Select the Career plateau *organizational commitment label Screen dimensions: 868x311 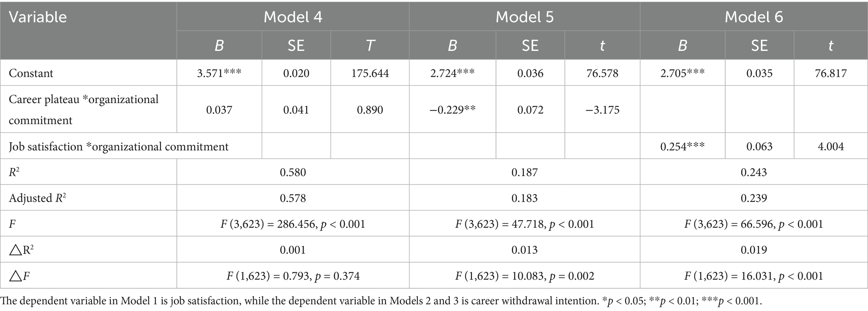84,110
